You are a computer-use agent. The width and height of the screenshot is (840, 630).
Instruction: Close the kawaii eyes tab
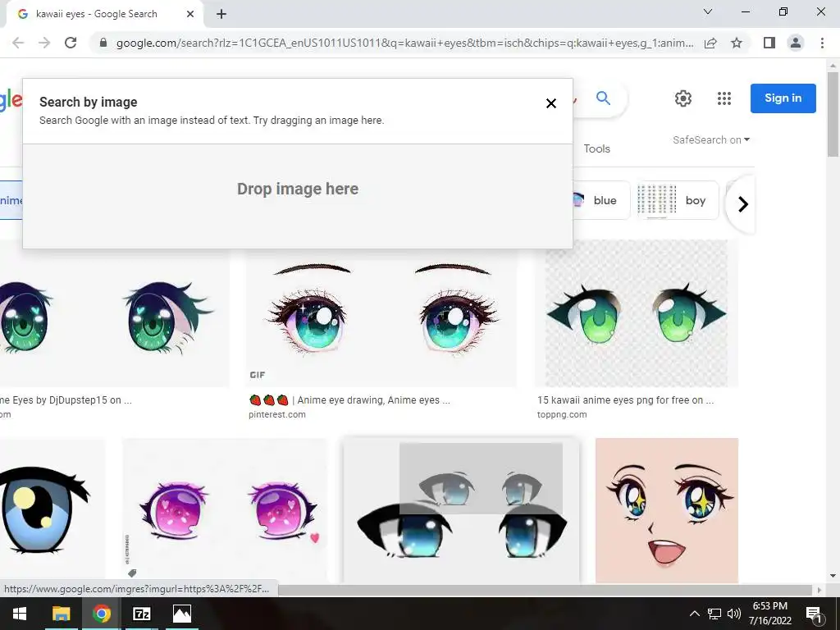pyautogui.click(x=190, y=14)
